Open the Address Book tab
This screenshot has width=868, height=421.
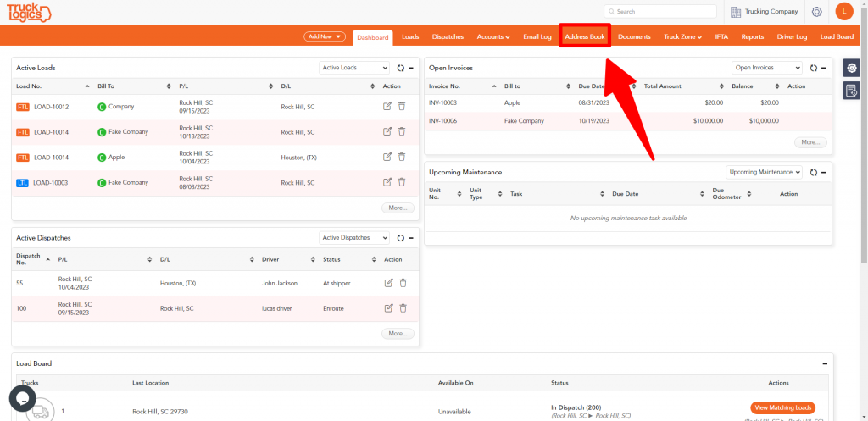585,37
